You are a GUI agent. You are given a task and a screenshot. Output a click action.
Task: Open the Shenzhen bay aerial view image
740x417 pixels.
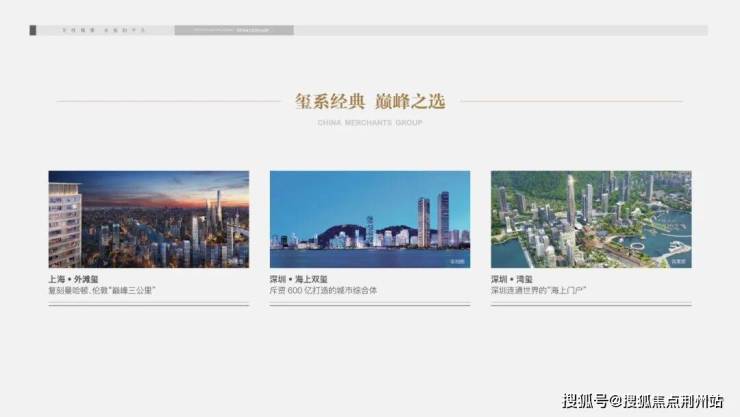point(591,219)
